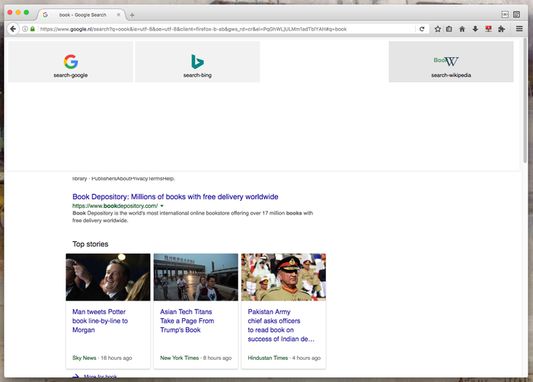The height and width of the screenshot is (382, 533).
Task: Open Man tweets Potter book story
Action: pos(100,321)
